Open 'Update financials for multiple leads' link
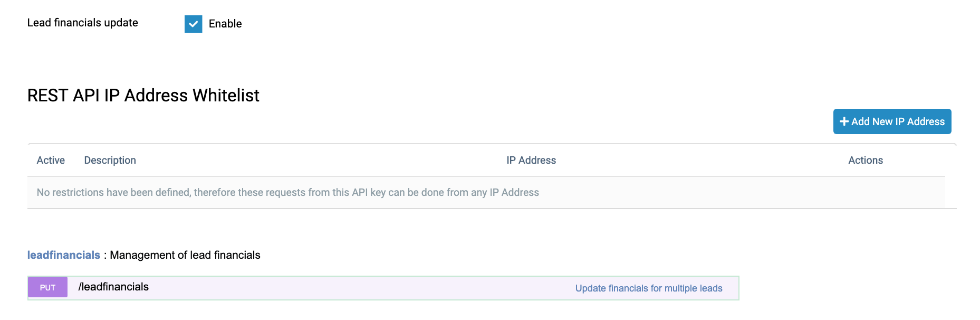 tap(649, 288)
